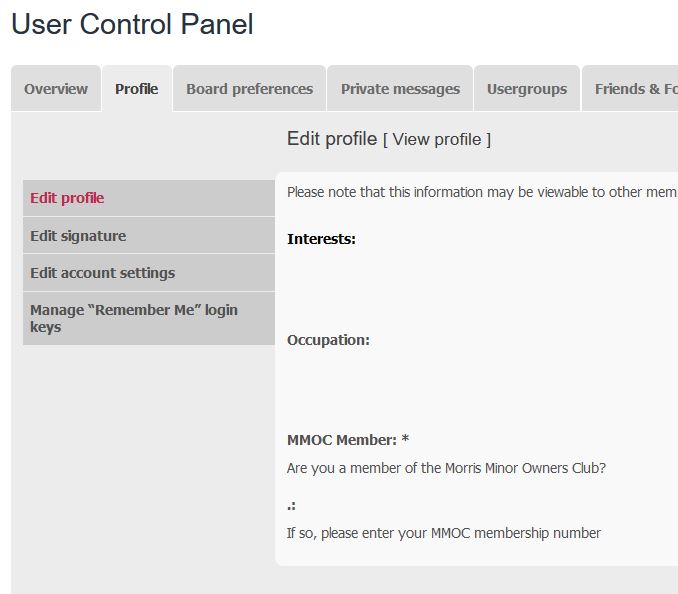This screenshot has width=678, height=594.
Task: Click the Interests field label
Action: click(321, 239)
